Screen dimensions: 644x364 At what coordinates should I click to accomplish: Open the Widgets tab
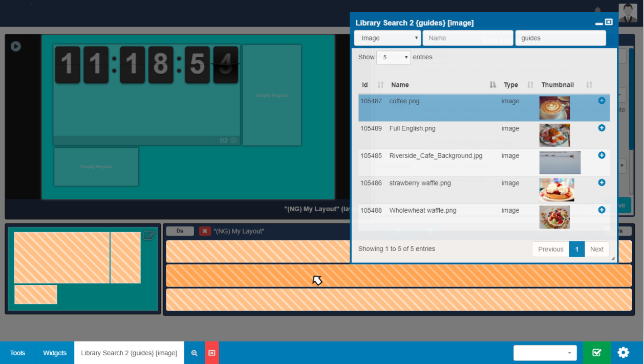55,353
